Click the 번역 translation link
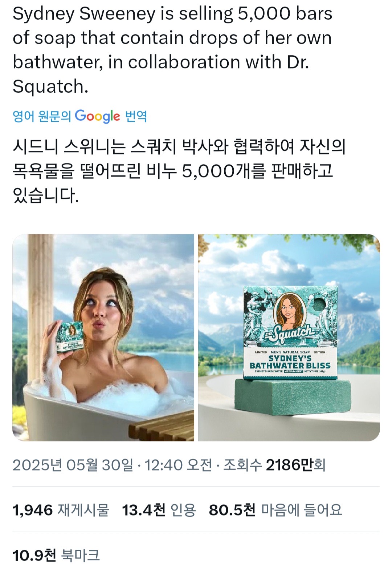This screenshot has height=569, width=392. (x=136, y=117)
